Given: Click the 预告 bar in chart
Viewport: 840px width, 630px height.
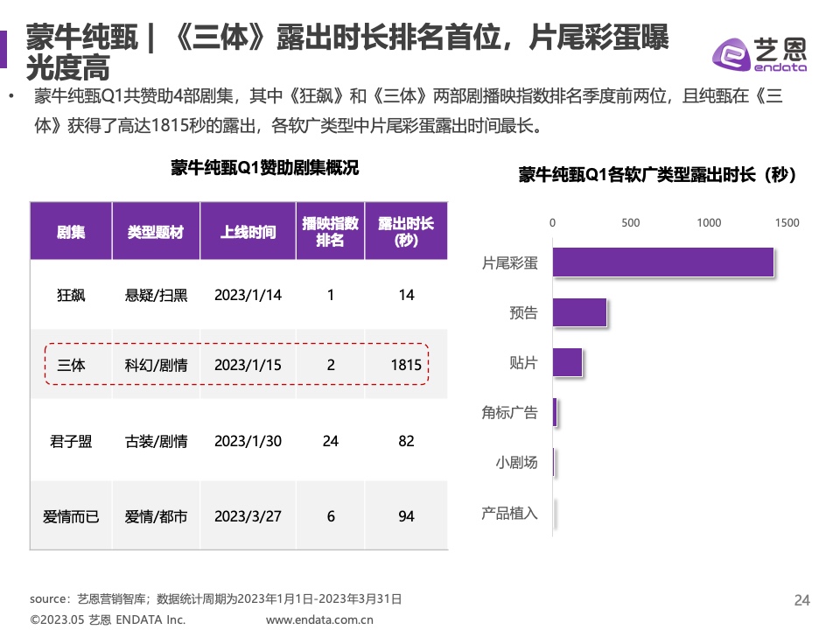Looking at the screenshot, I should pos(579,312).
